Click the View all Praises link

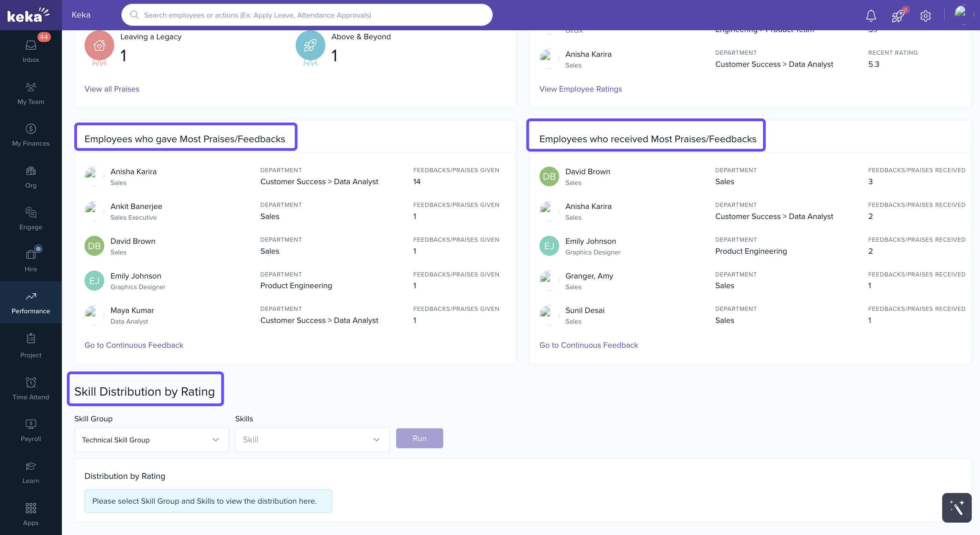pos(111,89)
